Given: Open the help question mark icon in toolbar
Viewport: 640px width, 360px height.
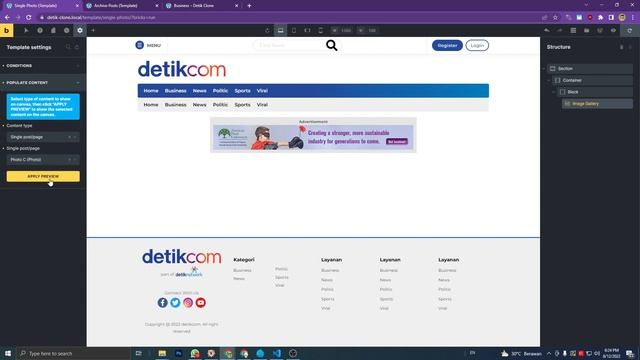Looking at the screenshot, I should click(x=40, y=30).
